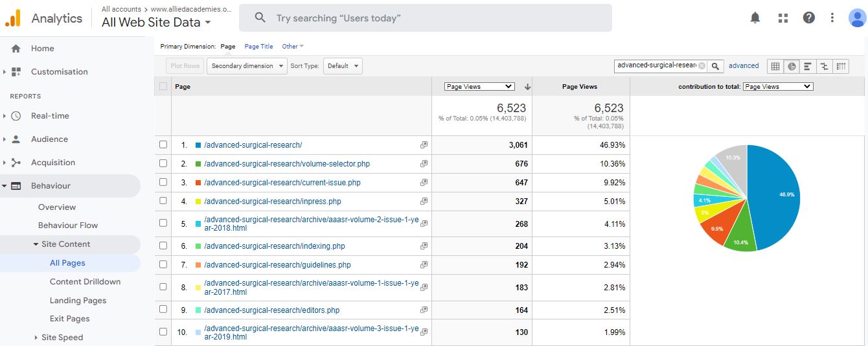The image size is (868, 346).
Task: Open Landing Pages report in sidebar
Action: pyautogui.click(x=78, y=301)
